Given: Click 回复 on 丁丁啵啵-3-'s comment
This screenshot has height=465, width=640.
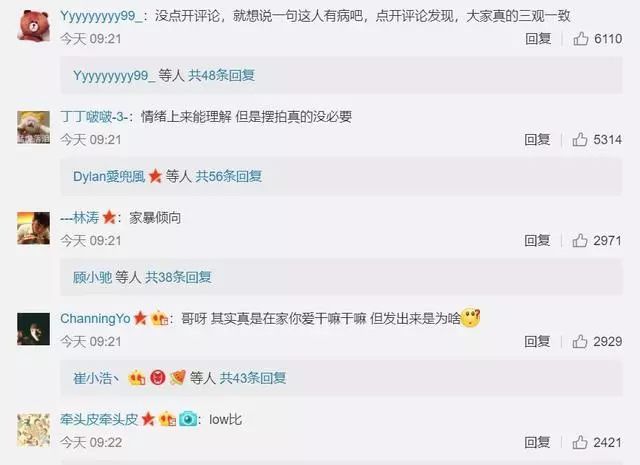Looking at the screenshot, I should [x=537, y=140].
